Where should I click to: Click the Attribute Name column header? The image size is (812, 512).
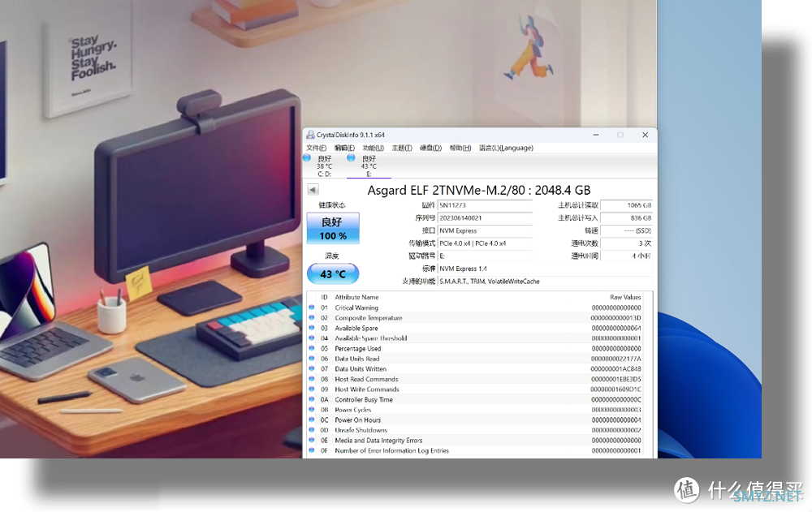coord(356,297)
